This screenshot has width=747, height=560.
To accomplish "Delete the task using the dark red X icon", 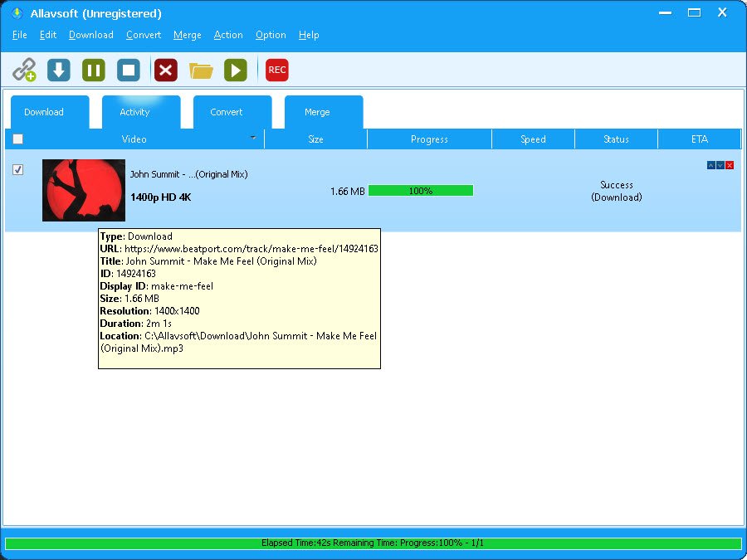I will coord(166,70).
